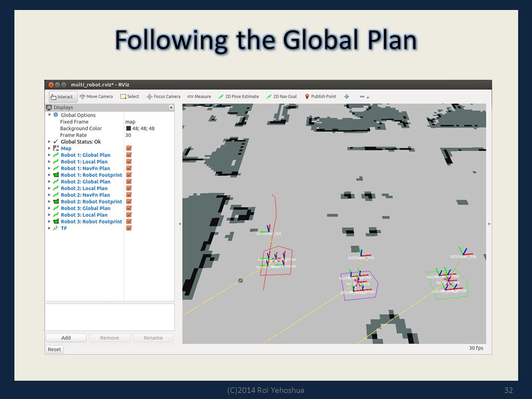The image size is (532, 399).
Task: Close the Displays panel
Action: 171,108
